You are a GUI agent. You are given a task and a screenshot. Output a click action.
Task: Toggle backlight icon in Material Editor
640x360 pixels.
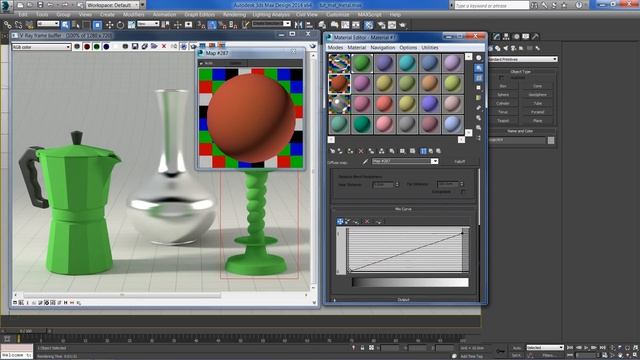(x=479, y=68)
